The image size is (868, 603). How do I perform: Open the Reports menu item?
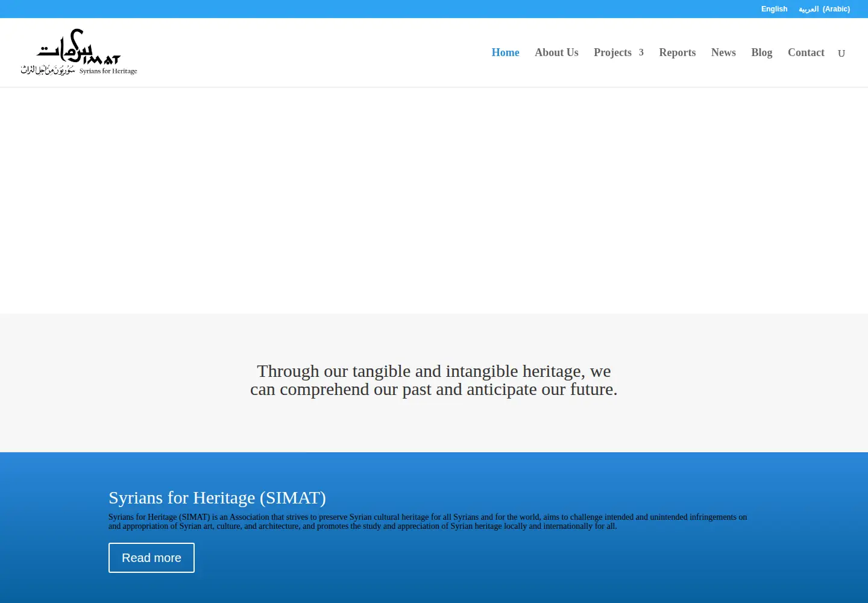(x=677, y=52)
